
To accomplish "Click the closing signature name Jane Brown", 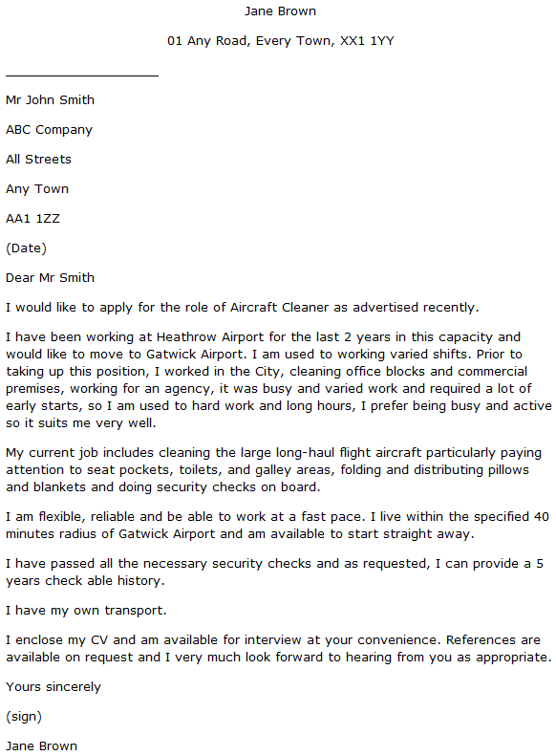I will coord(41,745).
